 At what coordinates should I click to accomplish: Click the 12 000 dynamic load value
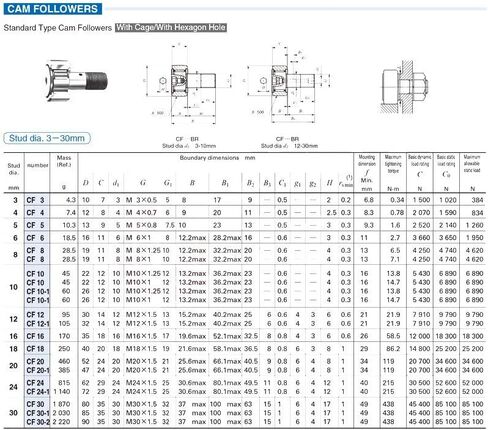(420, 336)
